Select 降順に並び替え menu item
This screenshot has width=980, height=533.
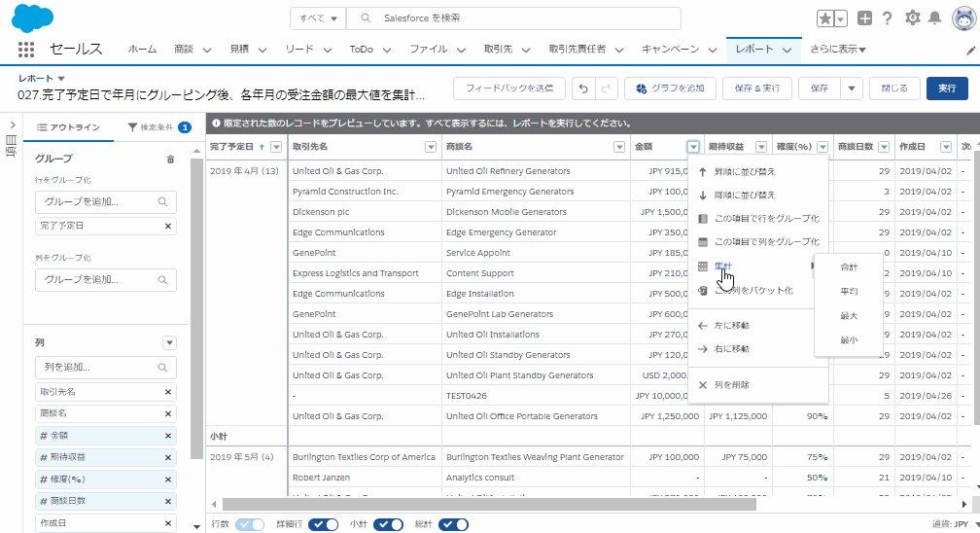point(758,195)
